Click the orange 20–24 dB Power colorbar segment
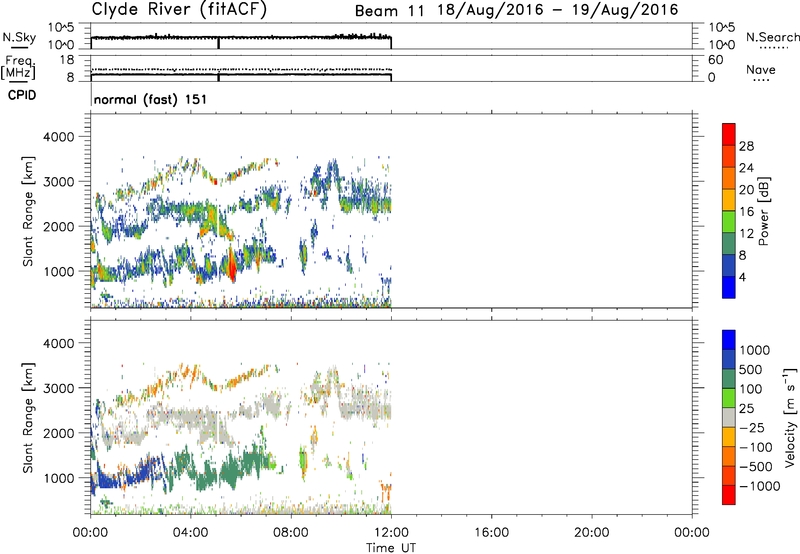This screenshot has height=554, width=800. coord(729,178)
